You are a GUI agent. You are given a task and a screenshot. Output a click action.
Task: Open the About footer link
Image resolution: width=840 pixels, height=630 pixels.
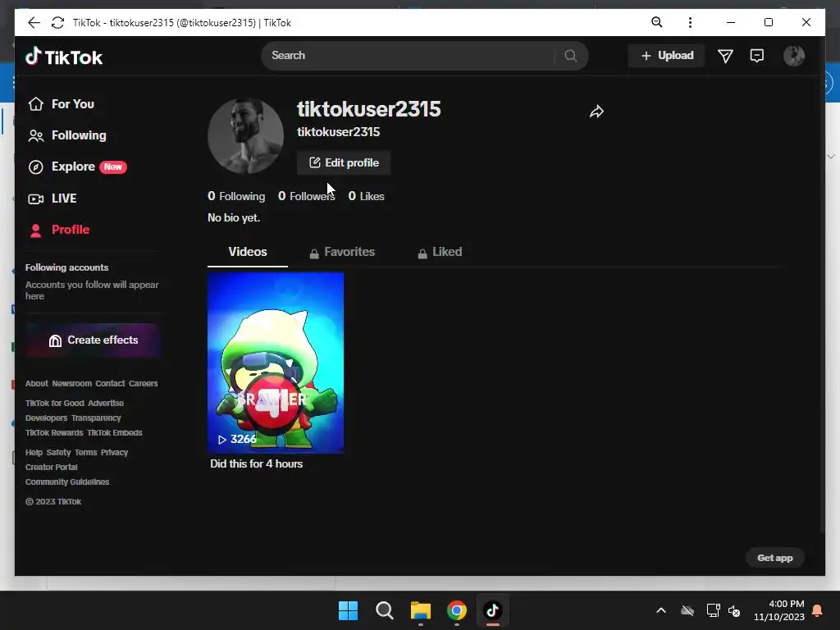36,384
